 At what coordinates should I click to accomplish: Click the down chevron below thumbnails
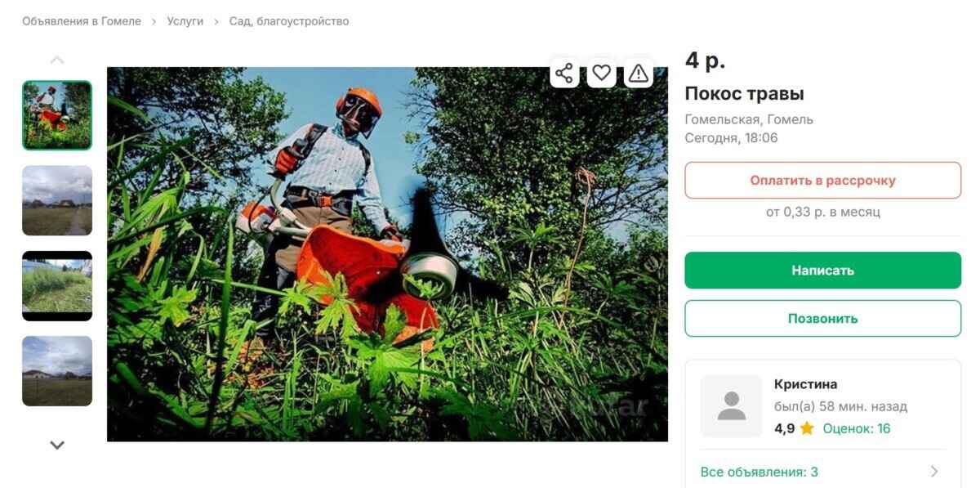[x=57, y=445]
